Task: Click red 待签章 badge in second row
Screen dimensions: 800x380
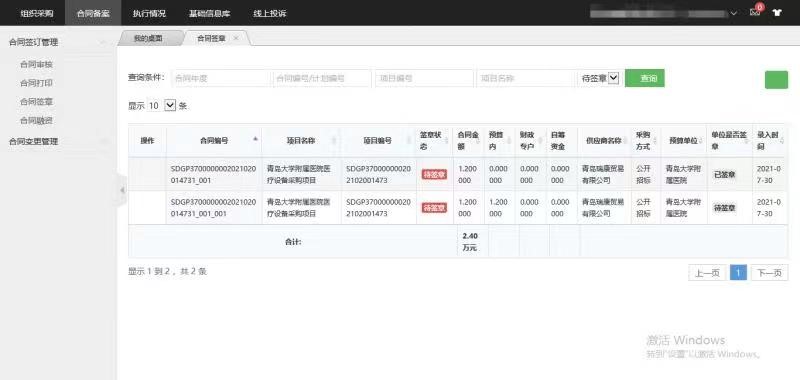Action: pos(434,208)
